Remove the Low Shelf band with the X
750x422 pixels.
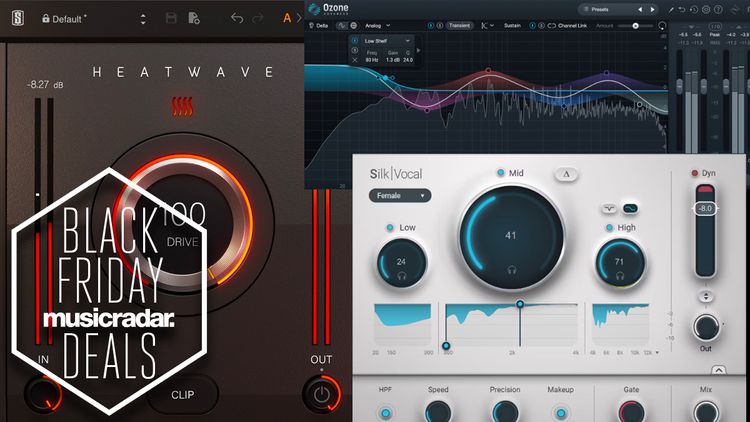pos(355,60)
